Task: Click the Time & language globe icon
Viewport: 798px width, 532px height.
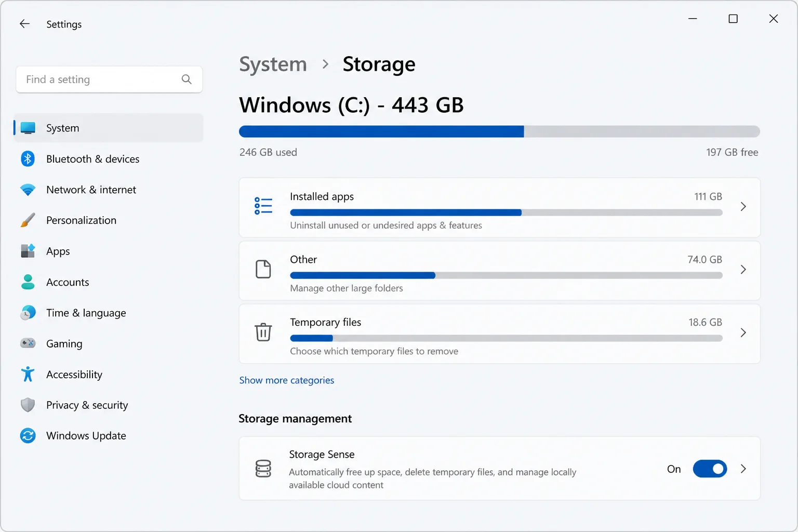Action: 28,313
